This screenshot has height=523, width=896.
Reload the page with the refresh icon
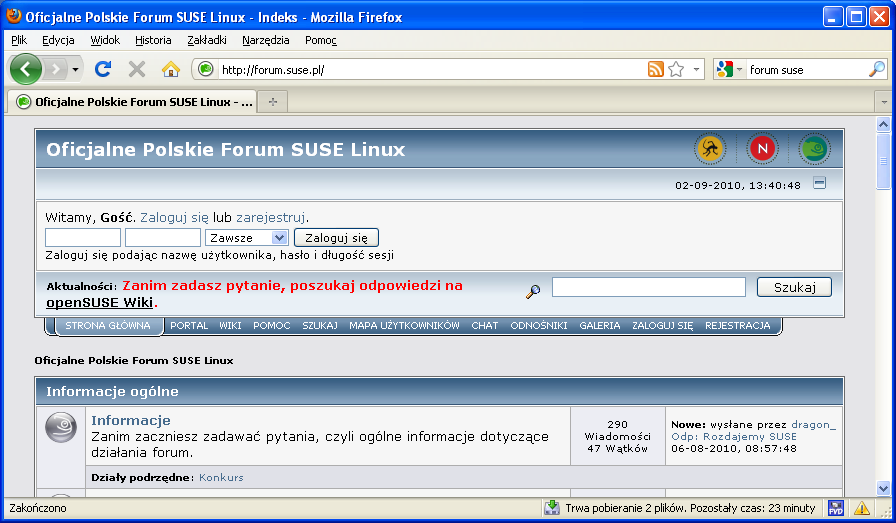coord(103,69)
